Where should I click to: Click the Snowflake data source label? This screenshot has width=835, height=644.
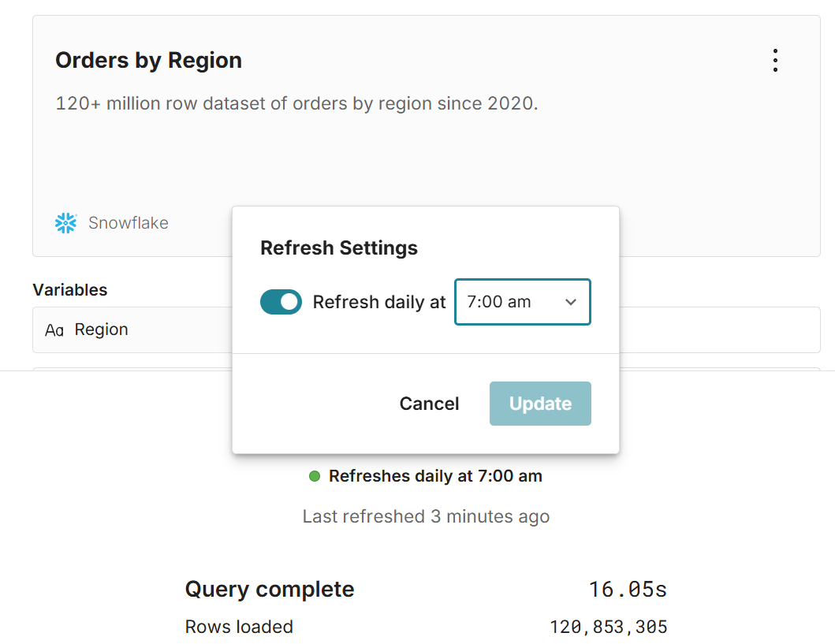pyautogui.click(x=128, y=223)
